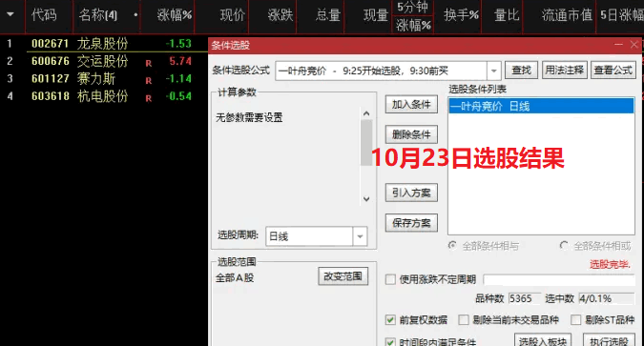Select stock row 603618 杭电股份
644x346 pixels.
[x=103, y=96]
